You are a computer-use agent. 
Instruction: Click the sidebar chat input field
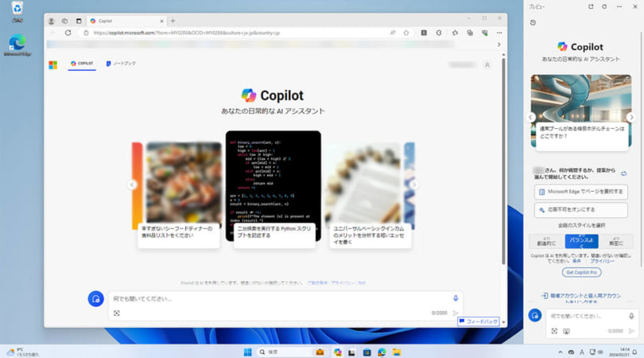click(588, 316)
